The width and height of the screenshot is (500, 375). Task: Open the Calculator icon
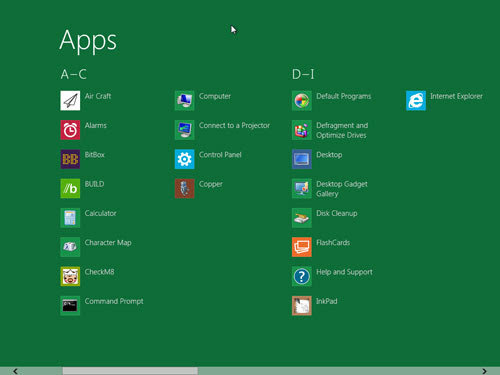click(70, 218)
